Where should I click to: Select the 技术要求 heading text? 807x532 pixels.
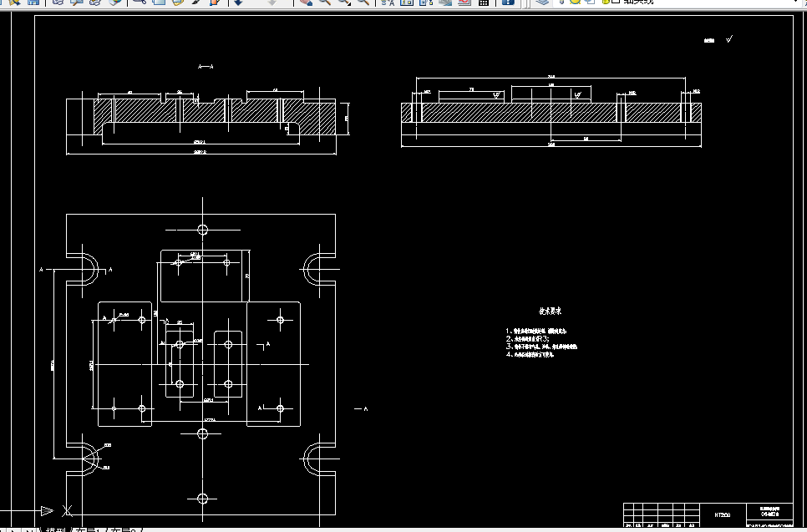[x=551, y=312]
